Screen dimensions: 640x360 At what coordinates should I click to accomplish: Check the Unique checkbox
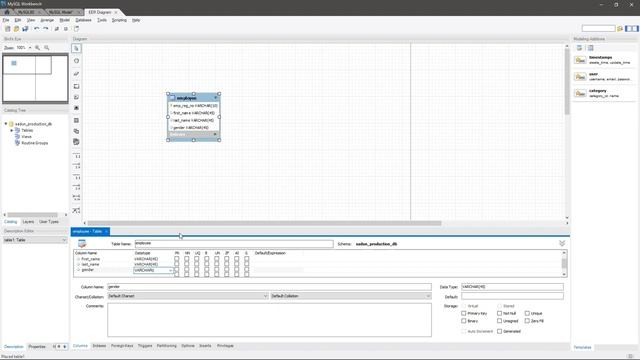coord(527,313)
